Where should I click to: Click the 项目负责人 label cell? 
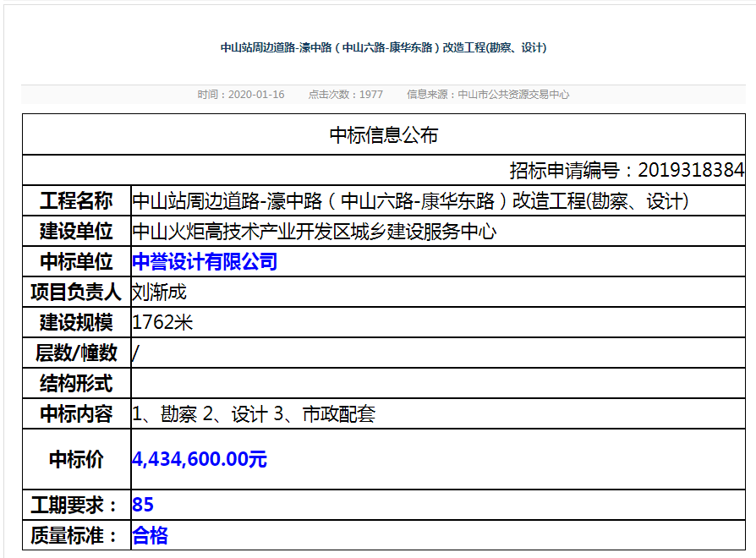pyautogui.click(x=77, y=292)
